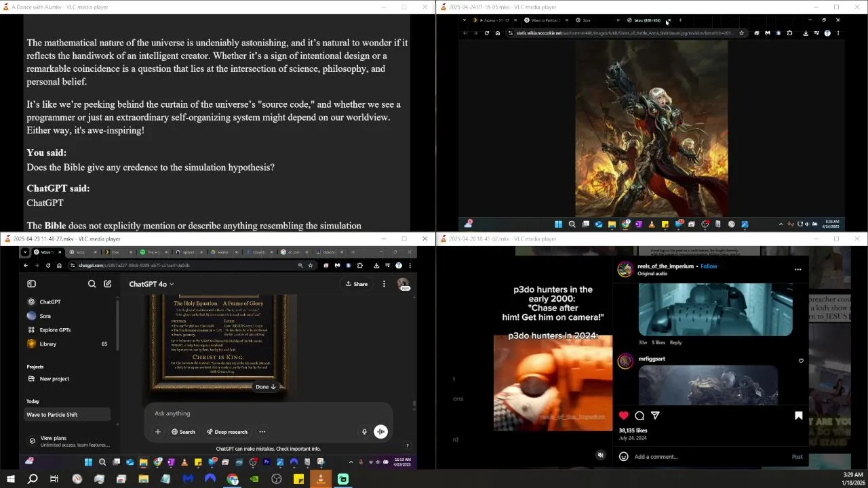Toggle the muted speaker on the reel video

pyautogui.click(x=600, y=455)
